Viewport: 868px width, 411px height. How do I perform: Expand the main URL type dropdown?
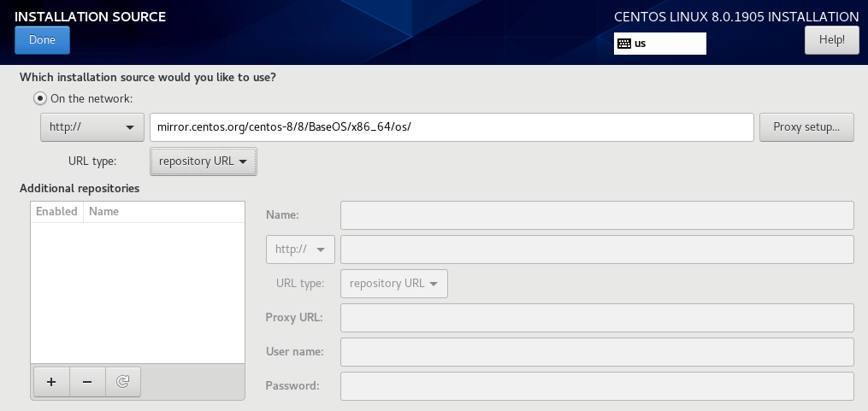point(203,161)
